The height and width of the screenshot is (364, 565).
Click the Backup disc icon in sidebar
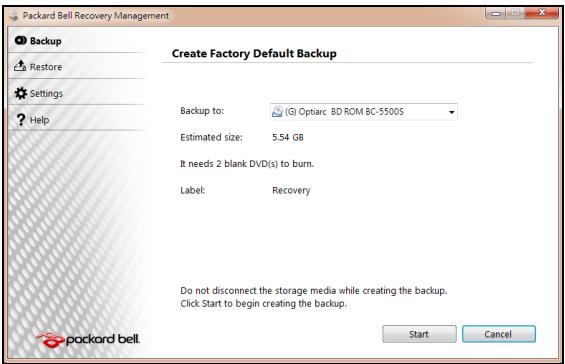21,40
